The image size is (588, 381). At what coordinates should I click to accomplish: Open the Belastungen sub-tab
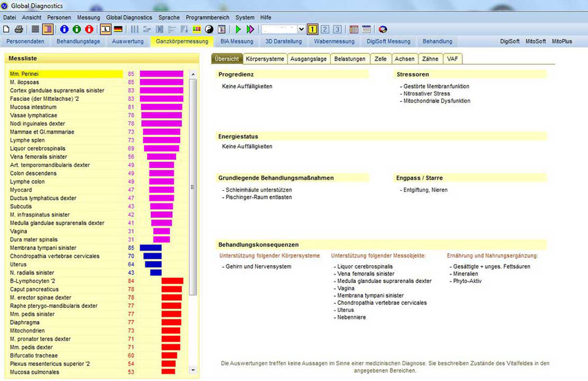pos(350,59)
